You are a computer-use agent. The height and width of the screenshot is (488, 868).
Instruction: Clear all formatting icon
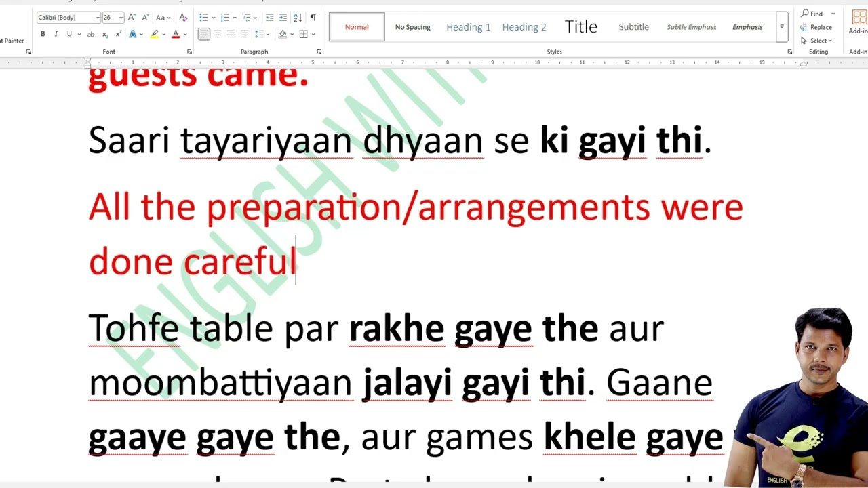click(x=182, y=17)
